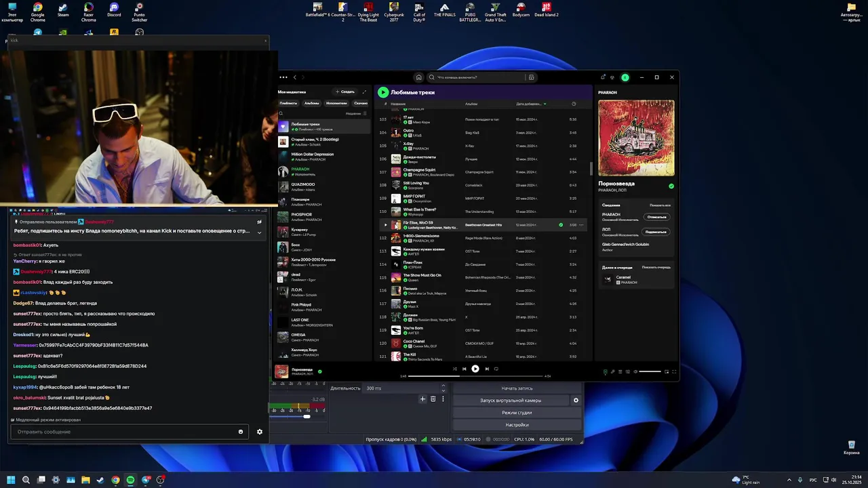Open Любимые треки in the library
Image resolution: width=868 pixels, height=488 pixels.
(324, 127)
